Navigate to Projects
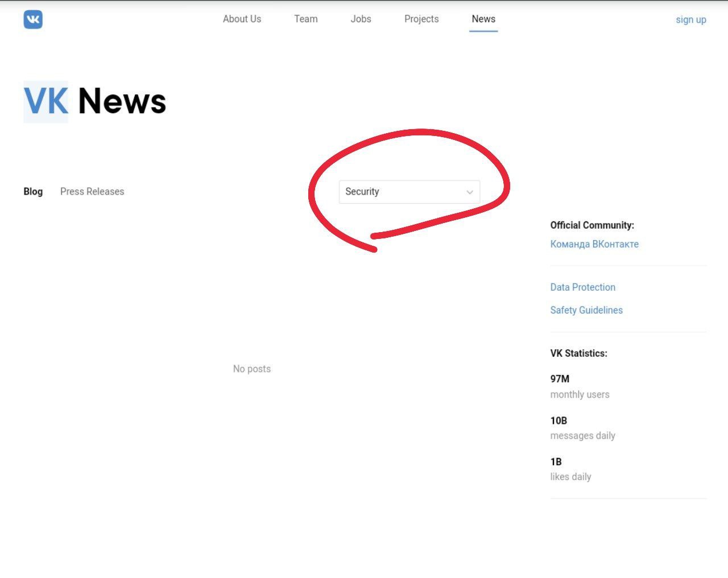The image size is (728, 578). tap(421, 19)
